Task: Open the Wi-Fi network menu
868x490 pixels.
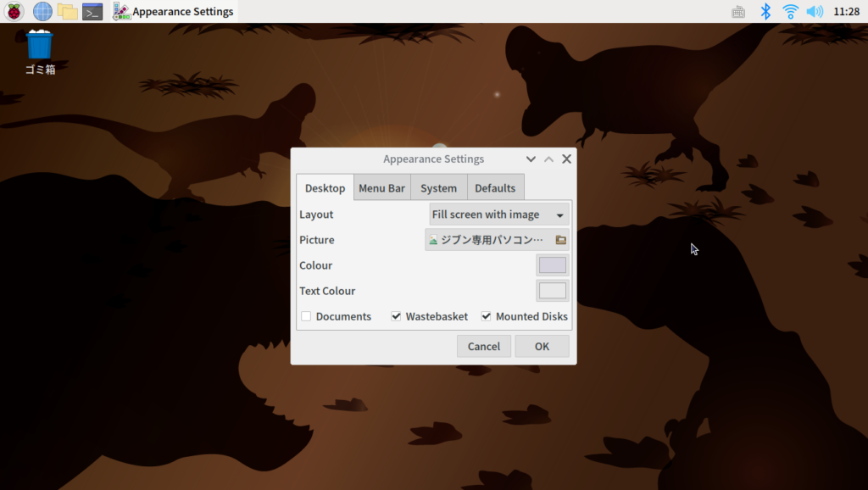Action: (x=790, y=12)
